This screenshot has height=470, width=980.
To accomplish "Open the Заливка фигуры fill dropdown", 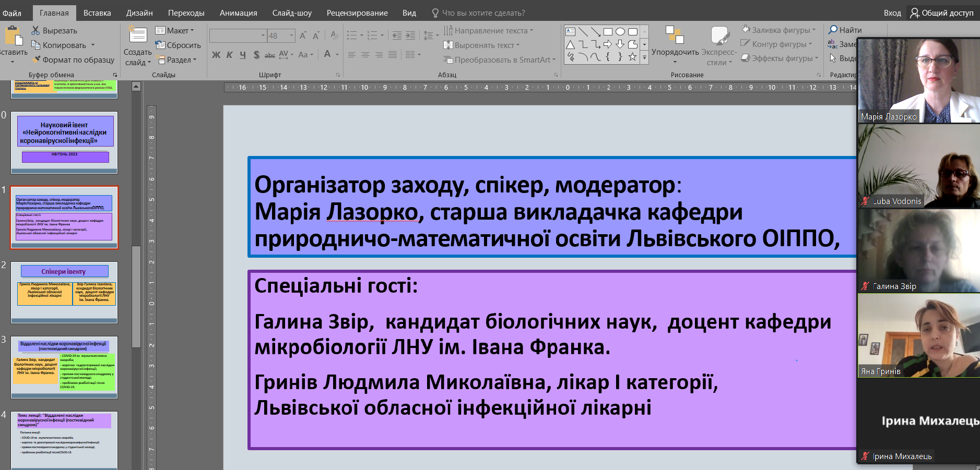I will [780, 30].
